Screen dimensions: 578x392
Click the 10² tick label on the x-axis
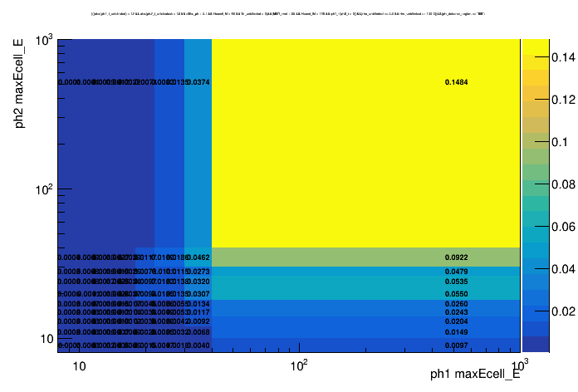[x=299, y=366]
